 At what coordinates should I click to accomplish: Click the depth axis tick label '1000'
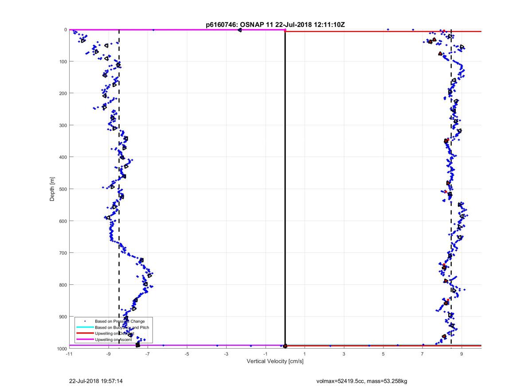tap(62, 349)
